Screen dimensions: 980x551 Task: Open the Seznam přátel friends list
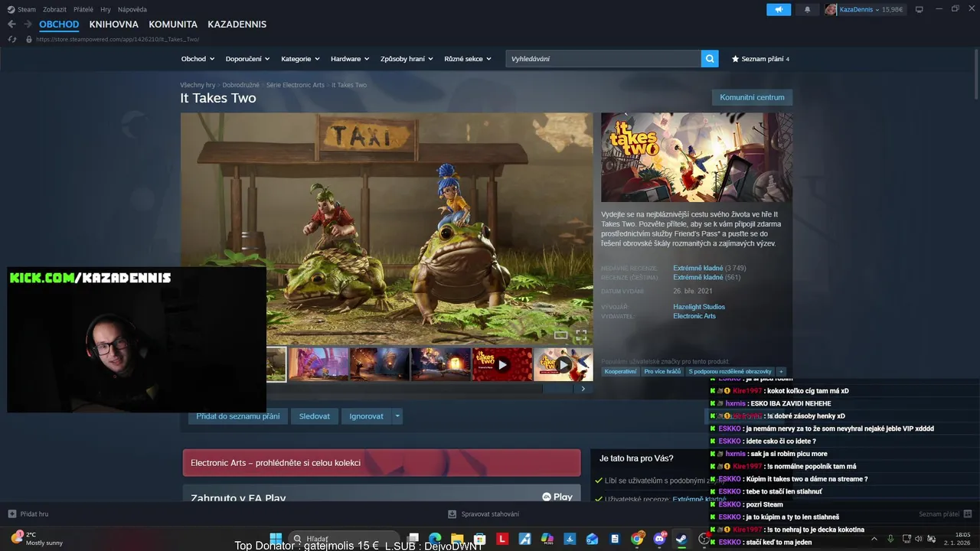[946, 514]
